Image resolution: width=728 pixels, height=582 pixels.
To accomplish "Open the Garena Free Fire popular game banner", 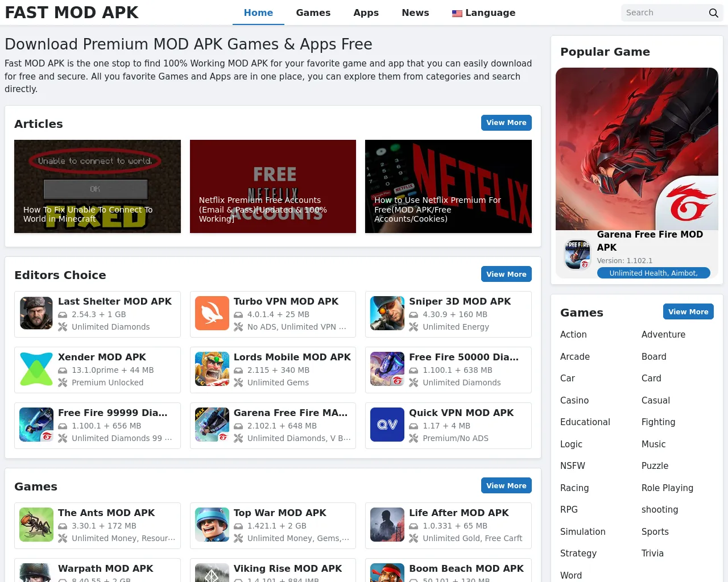I will tap(637, 149).
